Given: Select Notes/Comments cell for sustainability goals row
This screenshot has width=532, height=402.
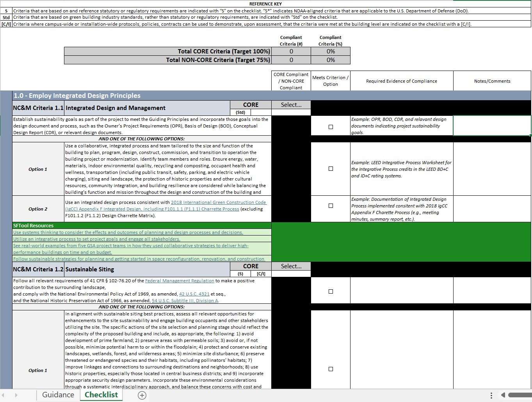Looking at the screenshot, I should coord(492,126).
